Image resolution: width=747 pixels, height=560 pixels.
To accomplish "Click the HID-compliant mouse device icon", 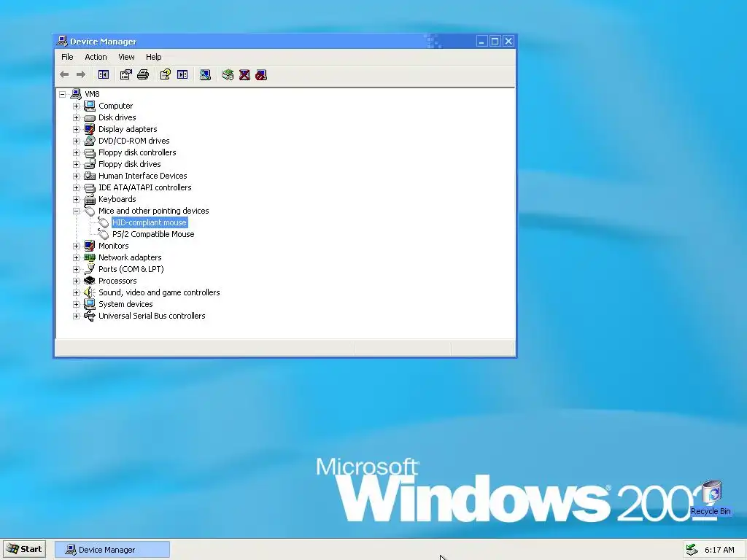I will (104, 222).
